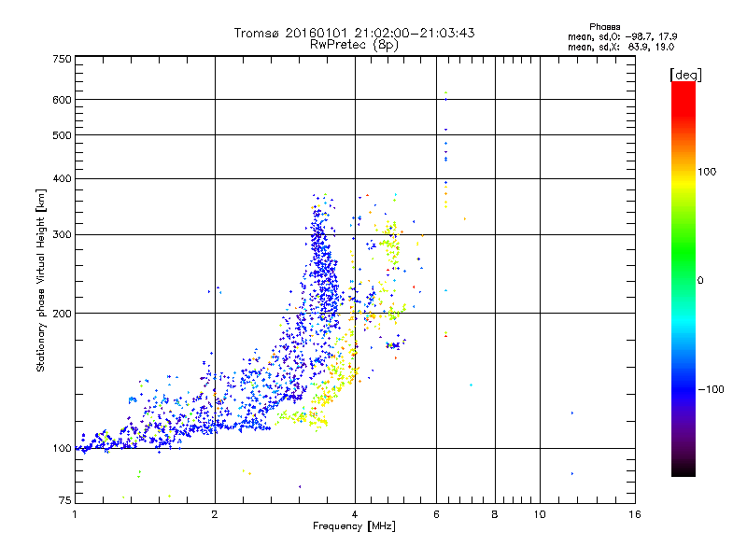The height and width of the screenshot is (560, 747).
Task: Click the 300 km height axis label
Action: [62, 235]
